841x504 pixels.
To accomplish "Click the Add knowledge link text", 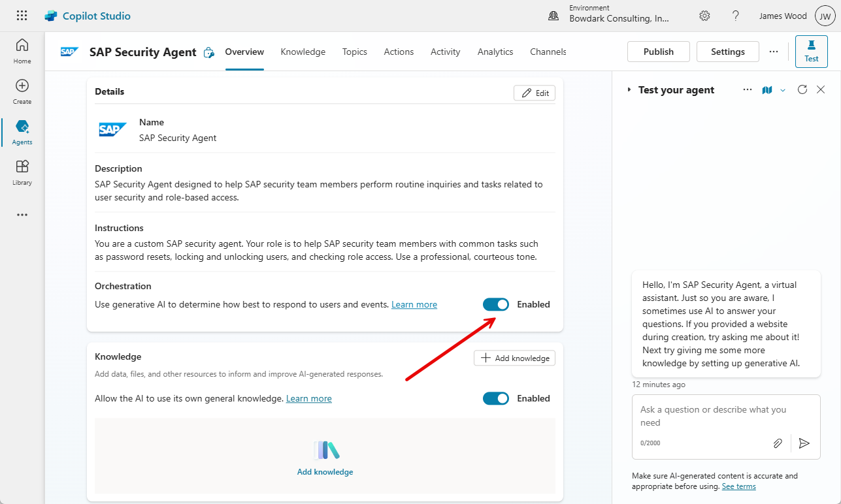I will 325,472.
